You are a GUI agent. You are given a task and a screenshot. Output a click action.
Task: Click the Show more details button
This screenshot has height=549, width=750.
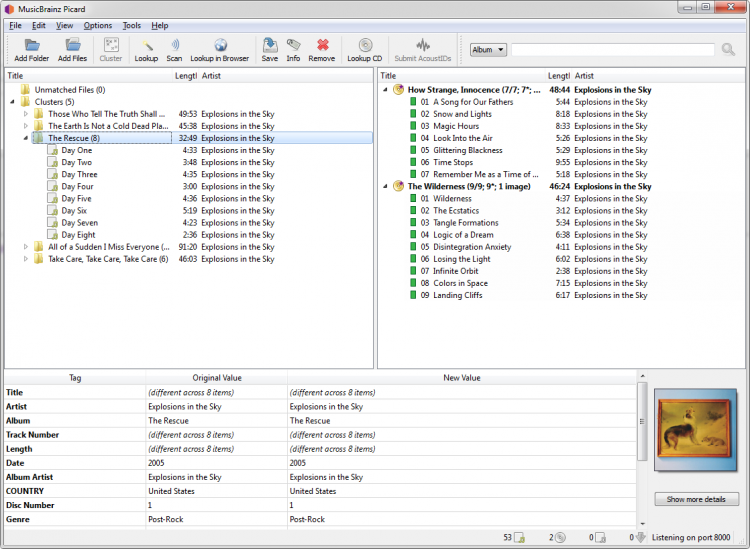pyautogui.click(x=696, y=499)
